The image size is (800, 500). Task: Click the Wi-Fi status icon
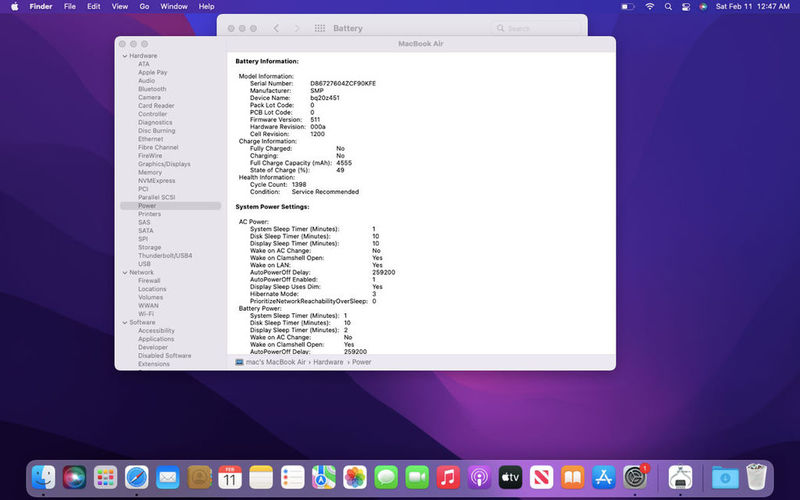coord(649,7)
